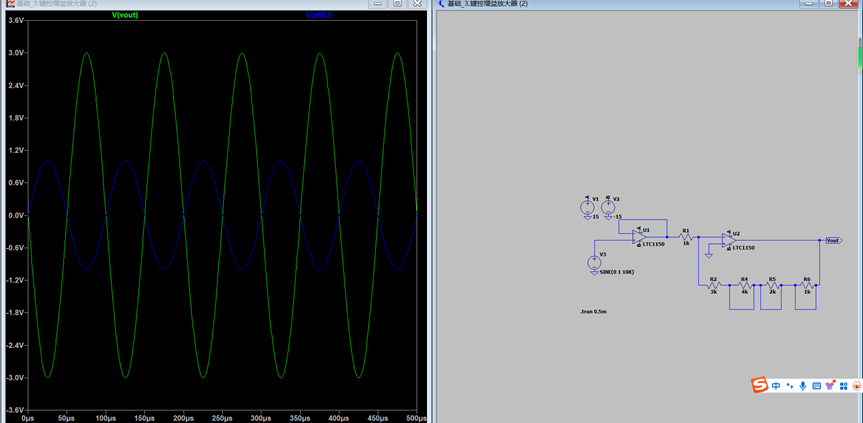Select voltage source V1 symbol in schematic
The height and width of the screenshot is (423, 863).
(x=587, y=207)
